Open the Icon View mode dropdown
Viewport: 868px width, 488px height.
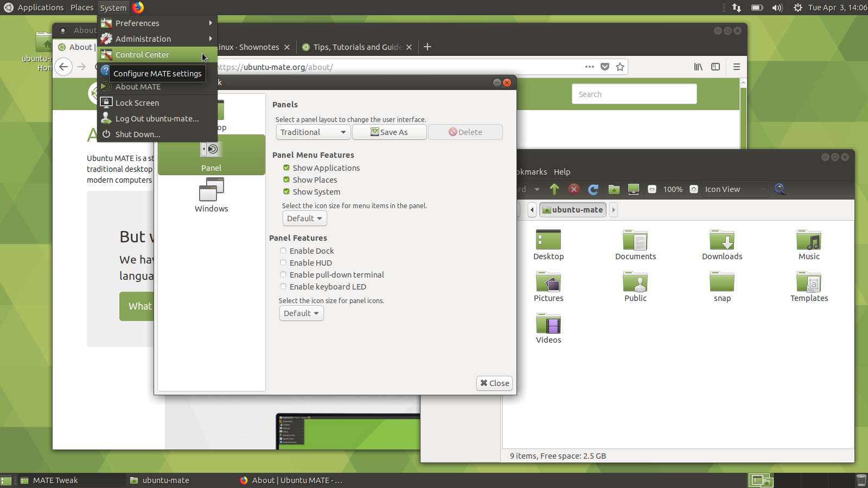736,189
